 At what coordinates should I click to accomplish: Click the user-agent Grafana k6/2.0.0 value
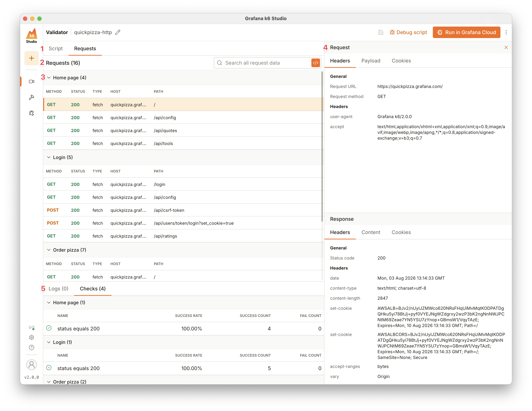394,117
